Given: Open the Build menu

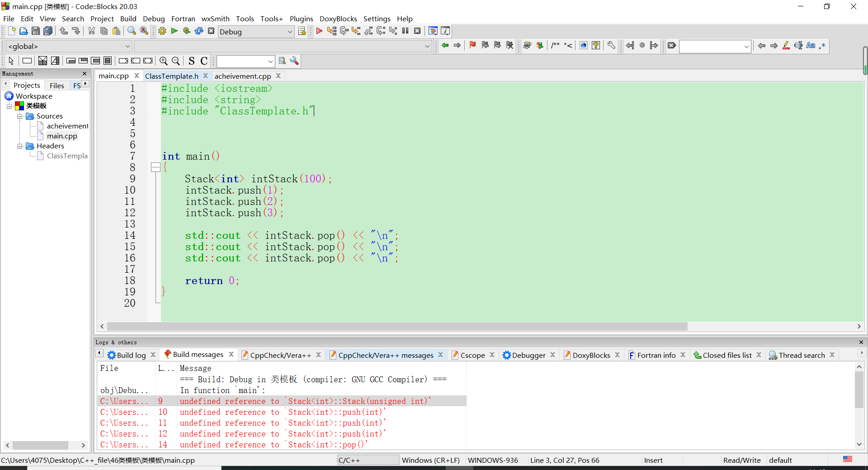Looking at the screenshot, I should pos(128,19).
